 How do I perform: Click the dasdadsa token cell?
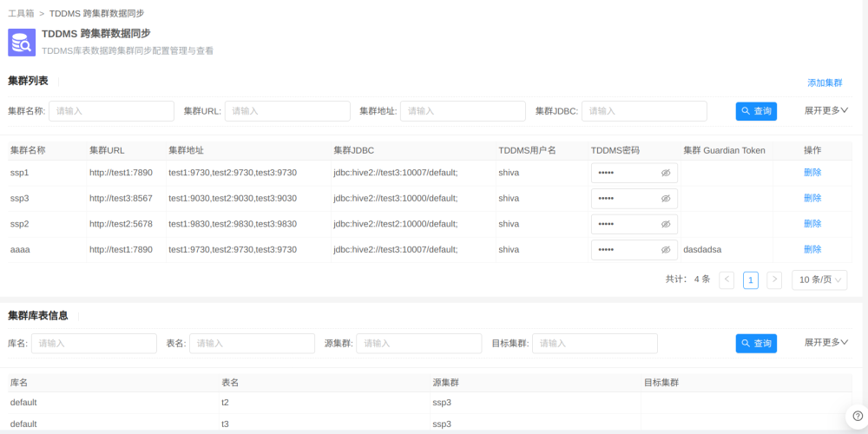(702, 250)
